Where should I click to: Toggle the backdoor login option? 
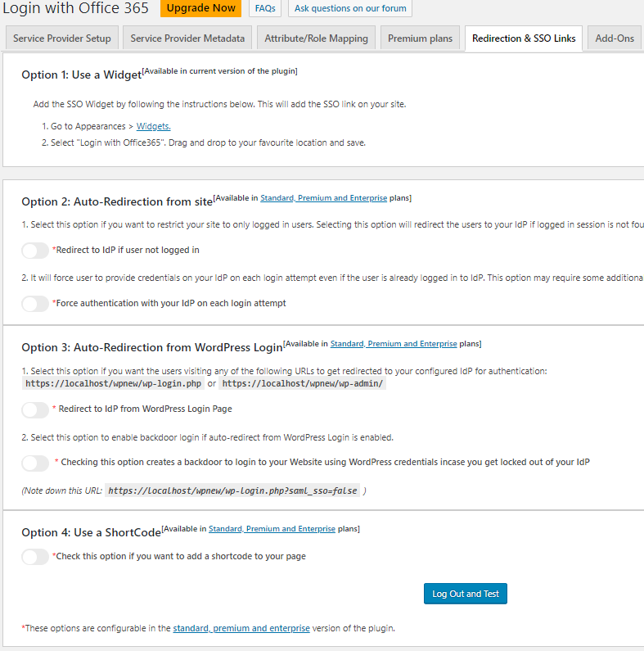(35, 463)
